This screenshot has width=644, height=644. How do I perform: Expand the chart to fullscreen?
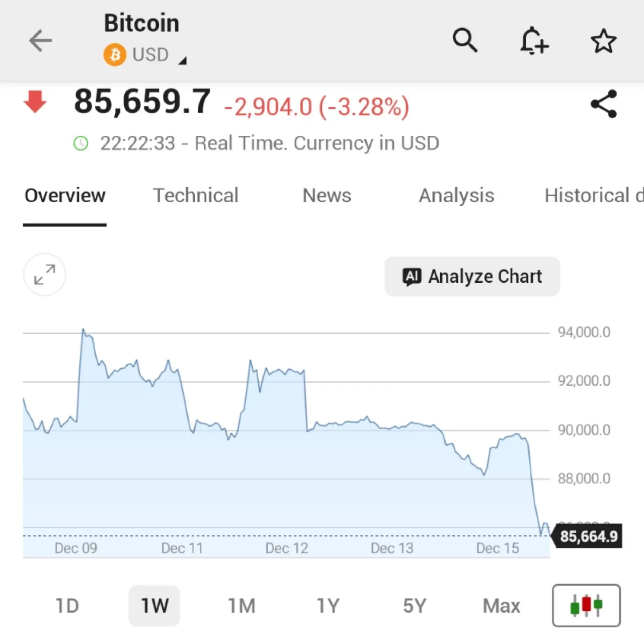[44, 275]
